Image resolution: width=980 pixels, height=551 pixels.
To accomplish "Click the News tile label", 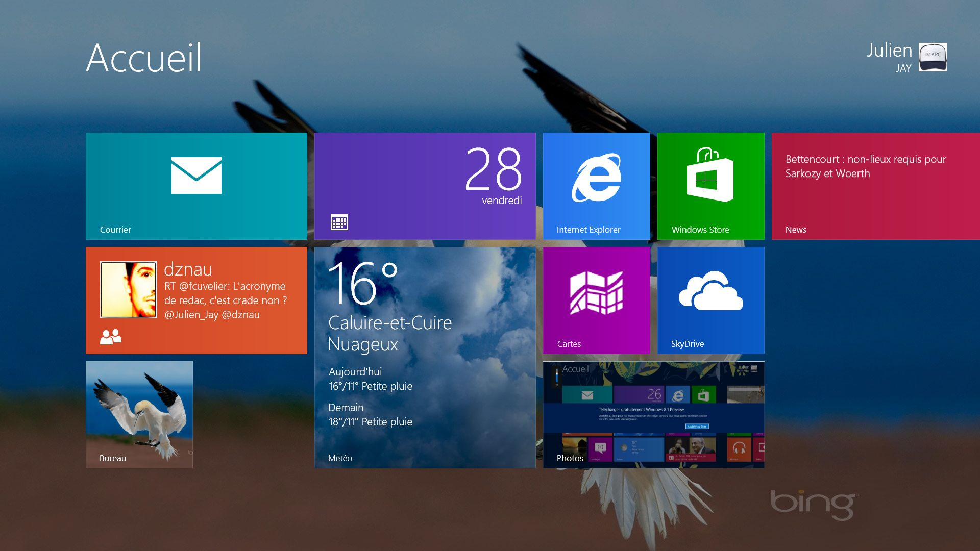I will (796, 230).
